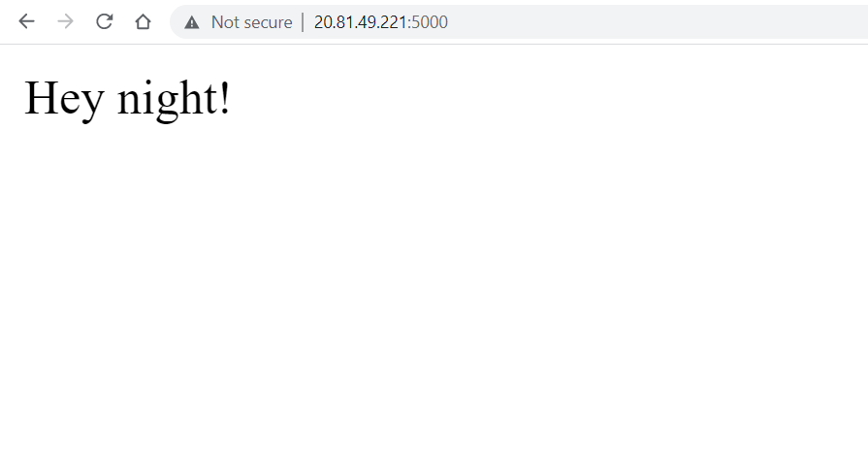Reload the current page

104,21
